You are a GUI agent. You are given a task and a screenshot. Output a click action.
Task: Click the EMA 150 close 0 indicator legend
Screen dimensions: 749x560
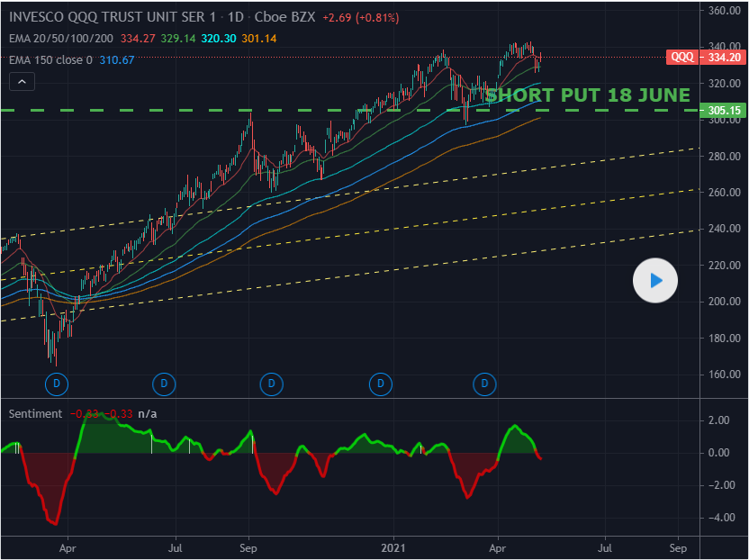(50, 60)
